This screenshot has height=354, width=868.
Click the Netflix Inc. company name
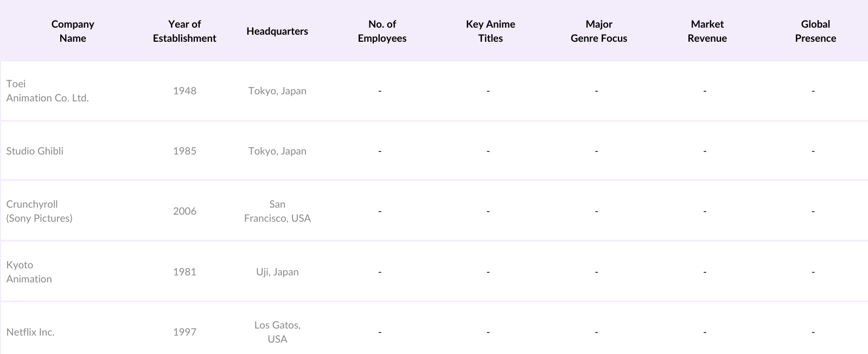[x=30, y=332]
